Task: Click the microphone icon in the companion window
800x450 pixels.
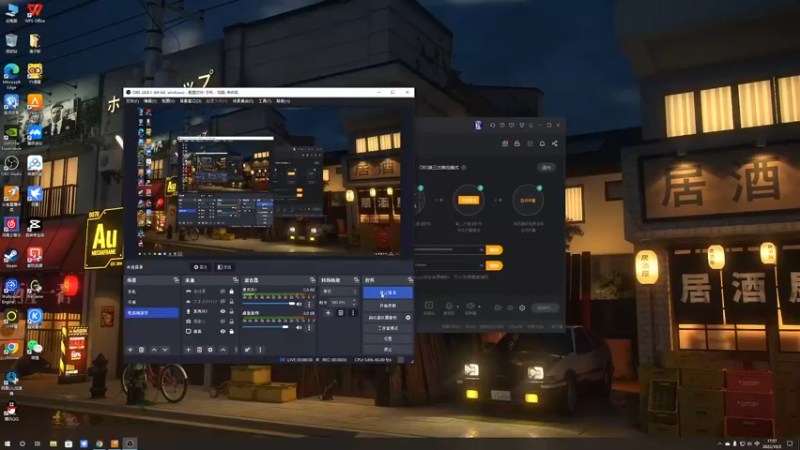Action: pos(448,306)
